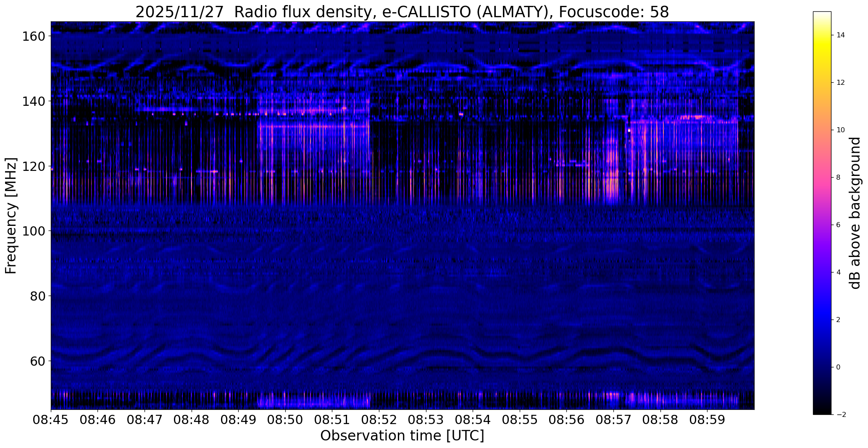Click the 8 colorbar tick label
This screenshot has width=868, height=448.
coord(838,178)
